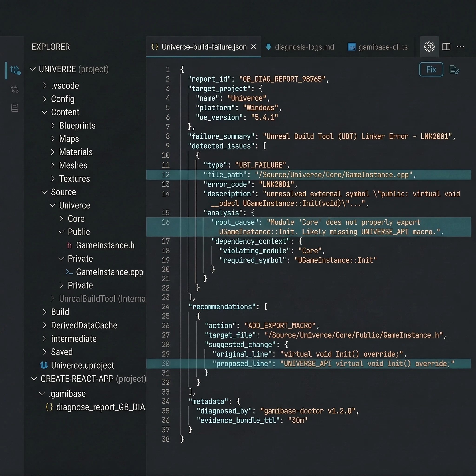Open the document panel icon in the activity bar
The image size is (476, 476).
15,108
